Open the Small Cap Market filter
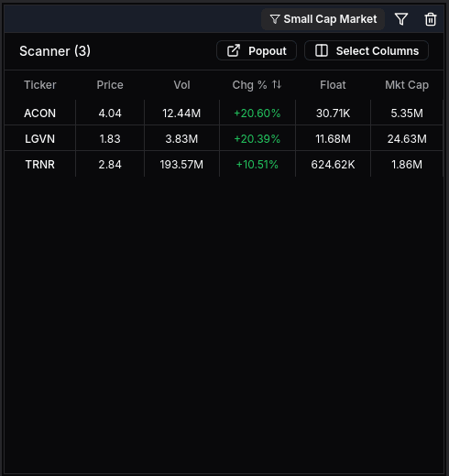Image resolution: width=449 pixels, height=476 pixels. [x=323, y=19]
